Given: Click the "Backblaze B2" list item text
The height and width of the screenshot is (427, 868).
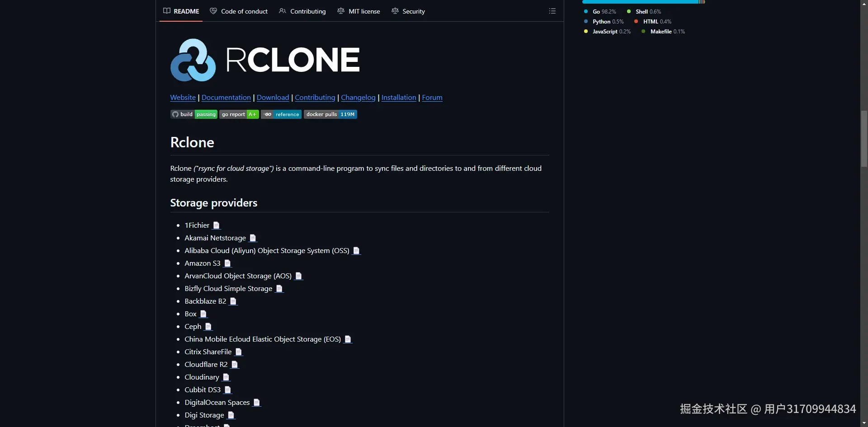Looking at the screenshot, I should (205, 301).
